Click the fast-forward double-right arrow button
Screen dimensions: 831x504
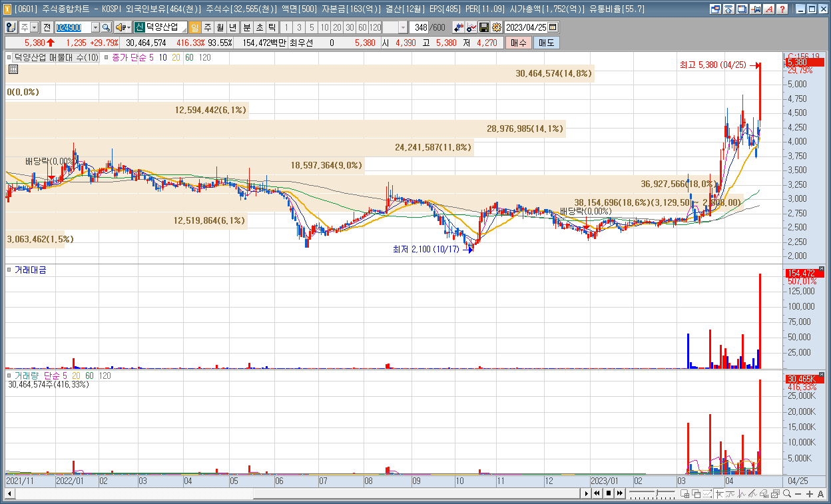click(620, 493)
